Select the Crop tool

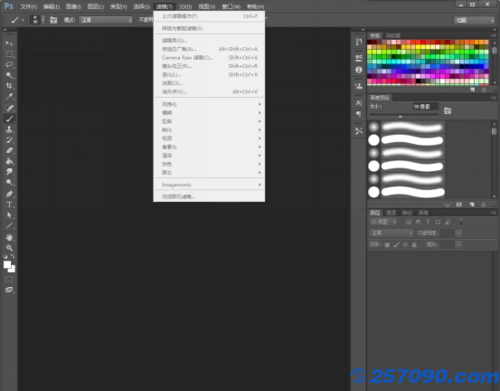pyautogui.click(x=9, y=86)
